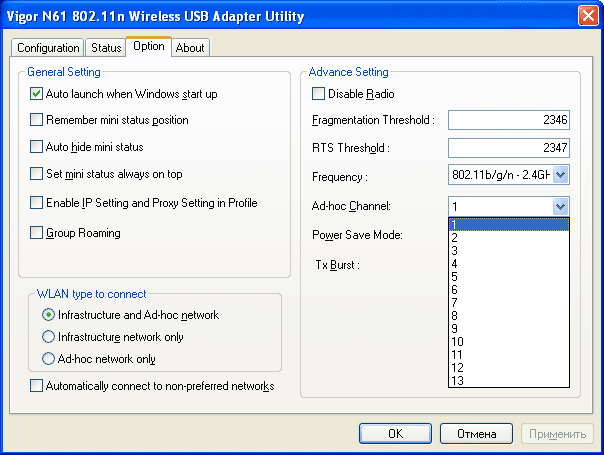Choose channel 11 from the list
This screenshot has height=455, width=604.
click(x=509, y=355)
